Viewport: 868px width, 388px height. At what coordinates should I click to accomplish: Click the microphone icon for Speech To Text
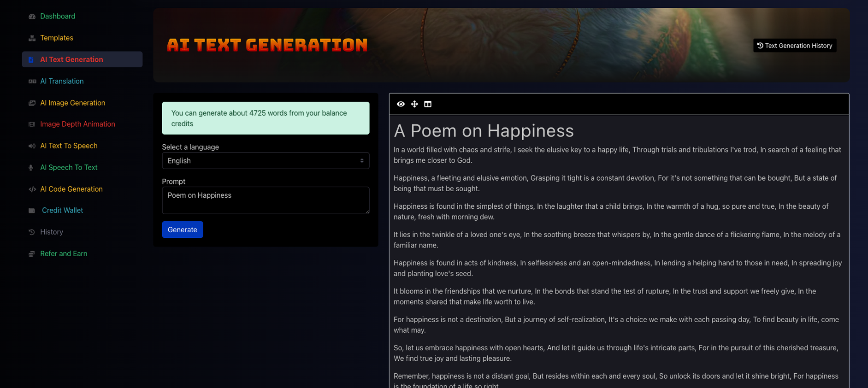click(x=31, y=168)
